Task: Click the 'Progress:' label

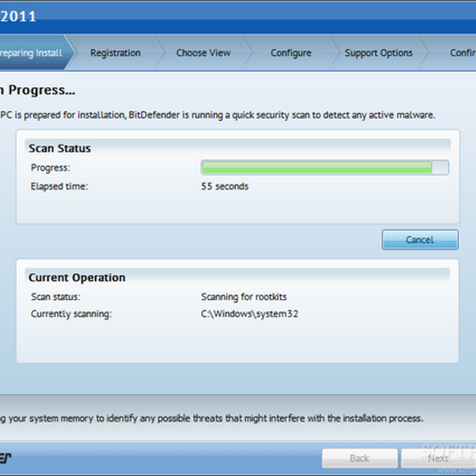Action: [51, 168]
